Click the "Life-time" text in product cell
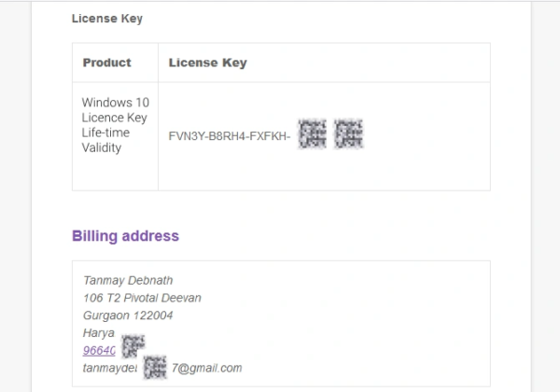The image size is (560, 392). click(105, 133)
